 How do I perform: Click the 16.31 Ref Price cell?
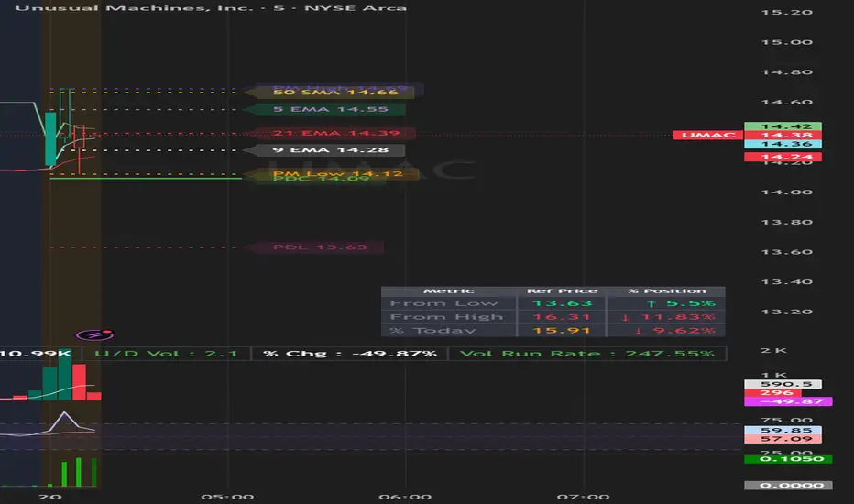(x=562, y=316)
